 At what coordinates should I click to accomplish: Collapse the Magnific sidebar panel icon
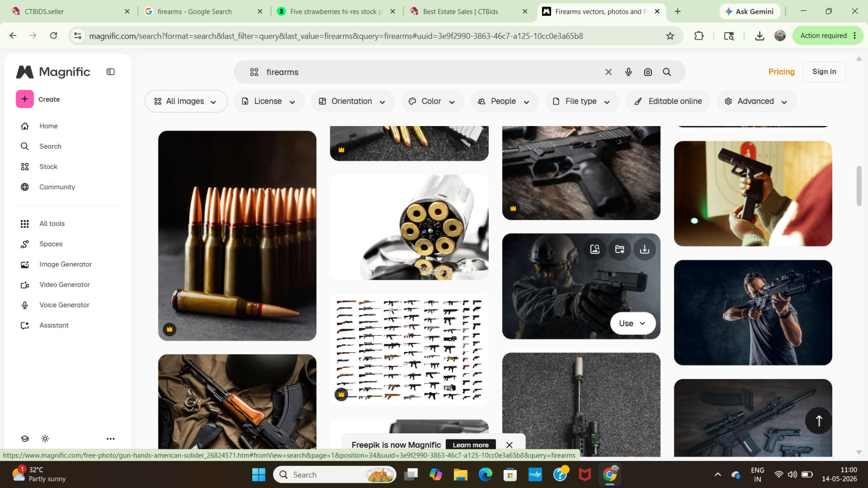tap(110, 72)
